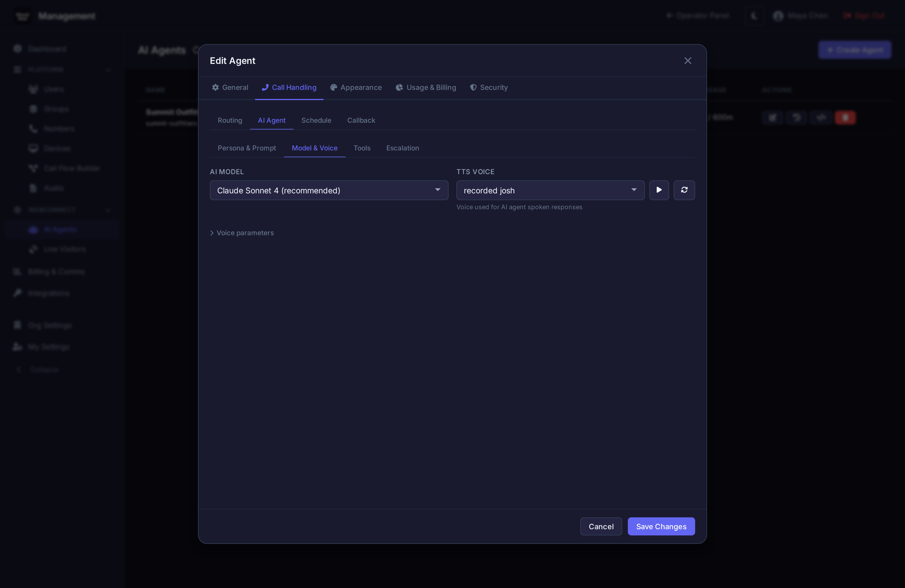Refresh the TTS voice list
This screenshot has width=905, height=588.
click(684, 190)
